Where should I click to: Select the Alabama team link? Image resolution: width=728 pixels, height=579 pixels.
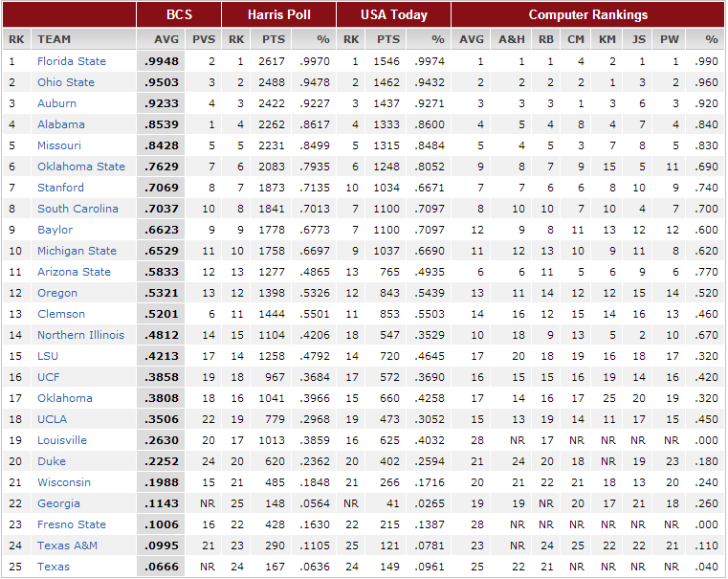61,124
